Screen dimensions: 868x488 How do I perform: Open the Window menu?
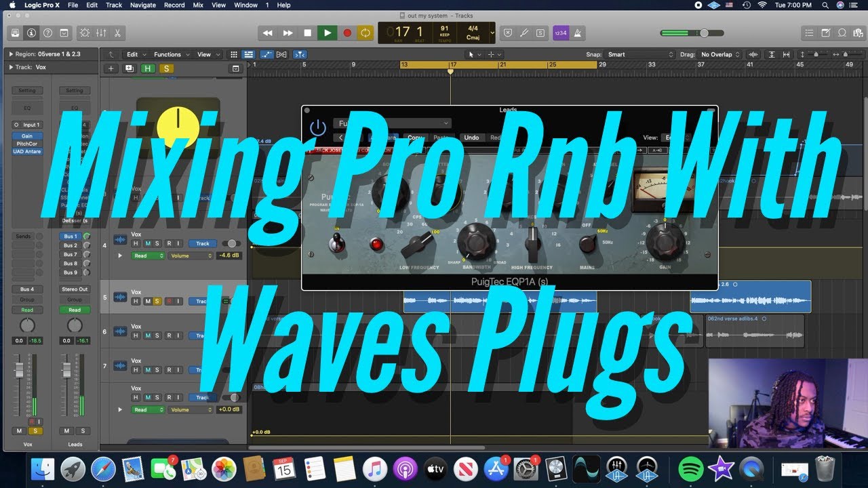point(245,5)
